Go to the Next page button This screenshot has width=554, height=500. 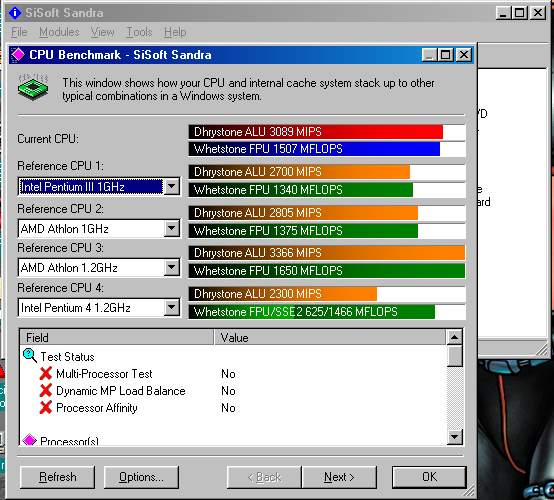pyautogui.click(x=339, y=477)
